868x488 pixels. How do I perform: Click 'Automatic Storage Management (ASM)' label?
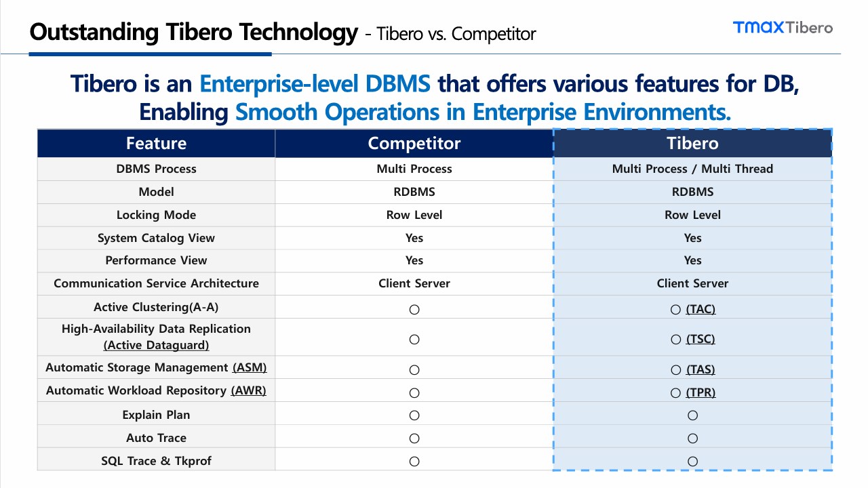click(x=156, y=367)
